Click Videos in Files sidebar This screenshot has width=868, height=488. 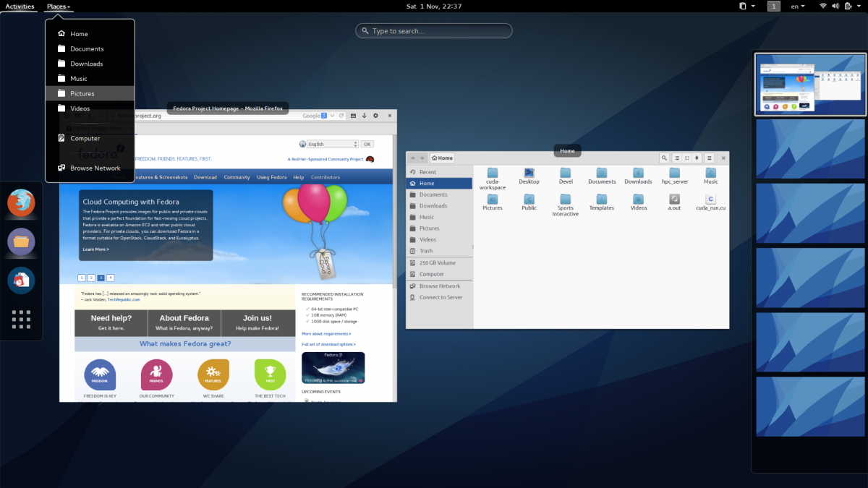pyautogui.click(x=439, y=239)
